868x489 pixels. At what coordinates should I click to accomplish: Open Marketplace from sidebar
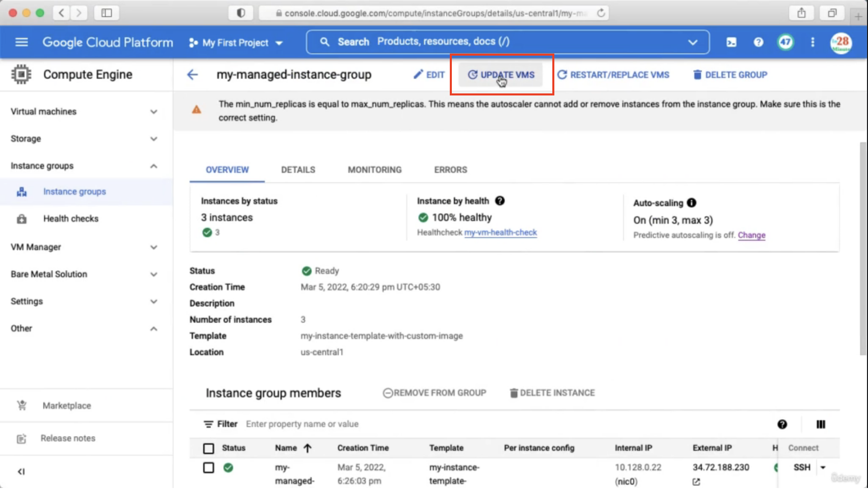(x=67, y=406)
